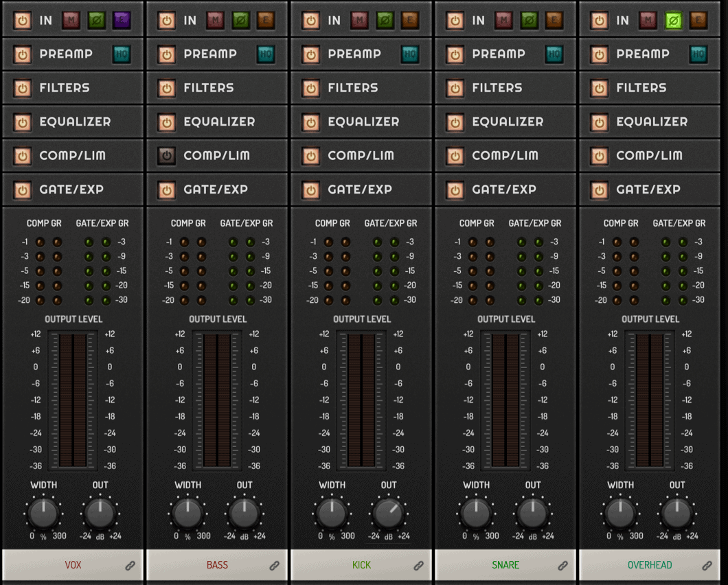This screenshot has height=585, width=728.
Task: Click the HQ preamp button on SNARE
Action: [554, 54]
